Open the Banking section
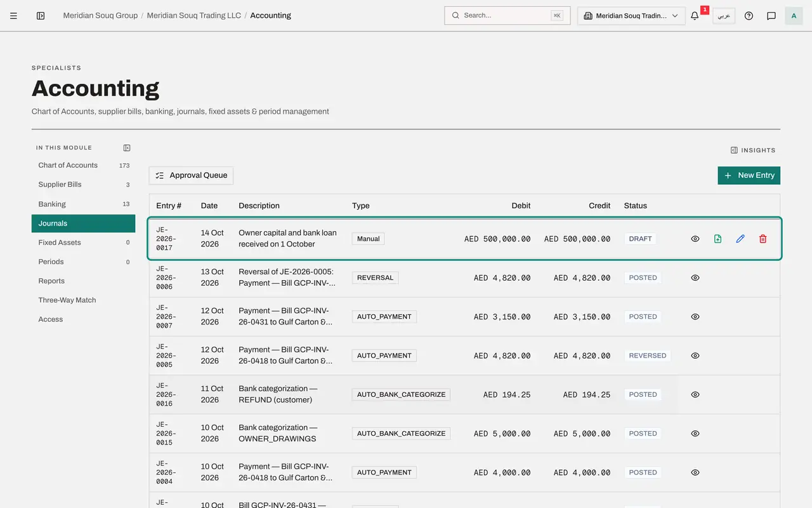 point(83,204)
